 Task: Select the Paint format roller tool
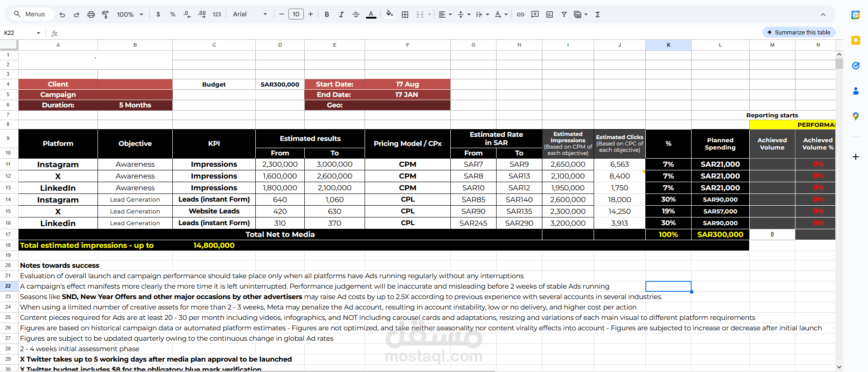pos(105,14)
